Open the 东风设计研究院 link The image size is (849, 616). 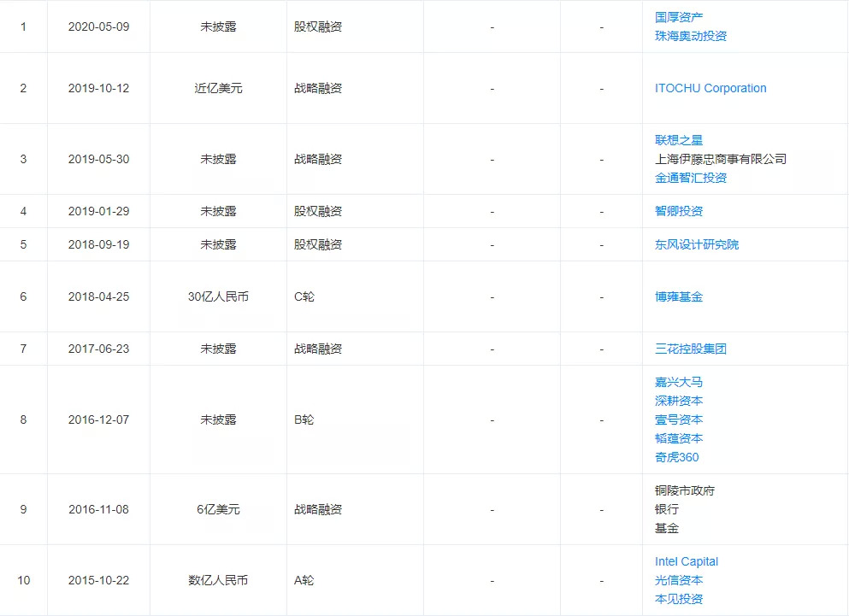(696, 244)
